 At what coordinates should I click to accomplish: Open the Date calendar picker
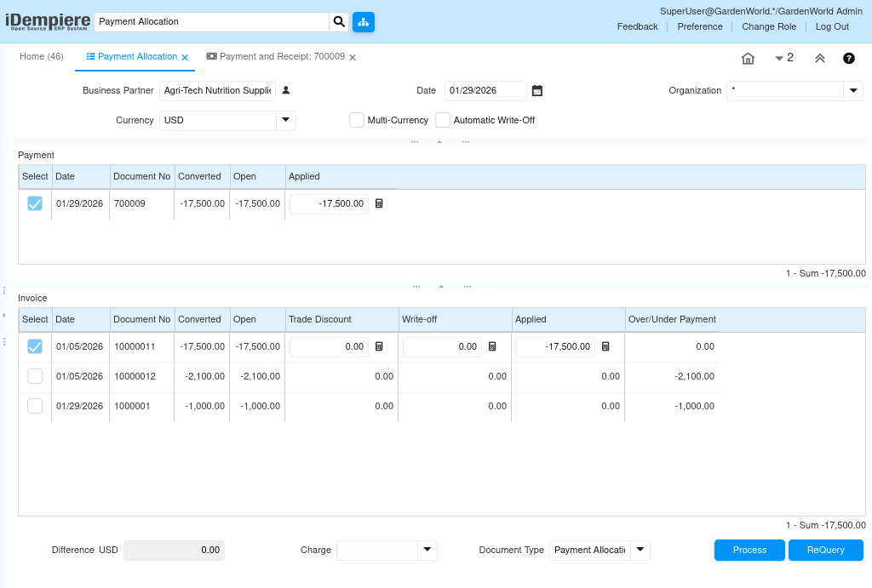point(536,90)
